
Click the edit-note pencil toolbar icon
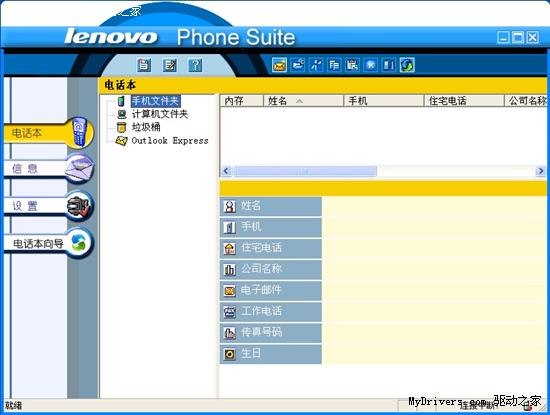[170, 65]
